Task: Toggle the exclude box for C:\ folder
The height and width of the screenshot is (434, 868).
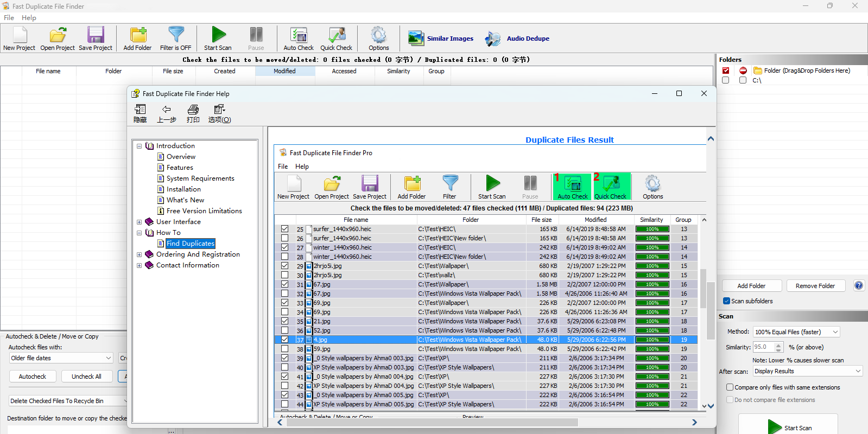Action: (743, 80)
